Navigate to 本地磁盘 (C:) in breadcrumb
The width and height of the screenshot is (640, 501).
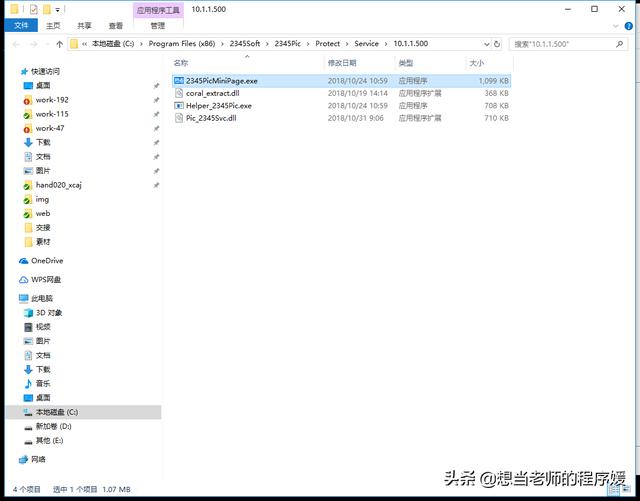click(113, 44)
